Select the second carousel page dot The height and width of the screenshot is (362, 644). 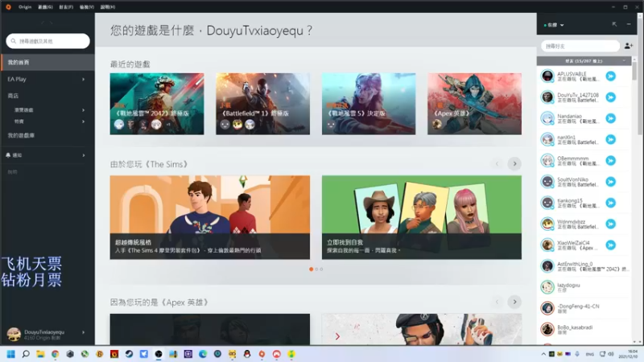[x=316, y=269]
